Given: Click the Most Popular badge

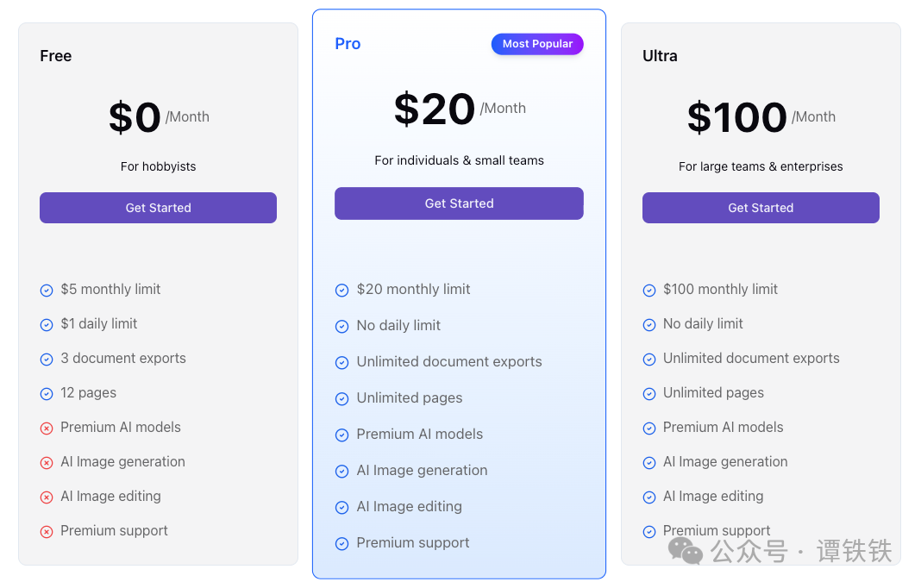Looking at the screenshot, I should click(x=537, y=44).
